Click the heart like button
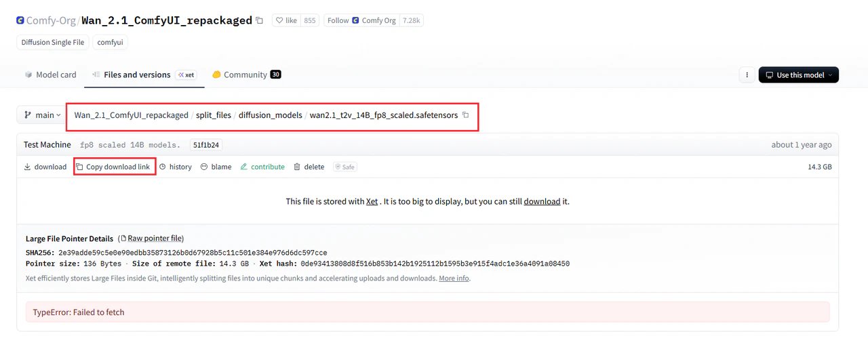The image size is (868, 355). click(286, 20)
